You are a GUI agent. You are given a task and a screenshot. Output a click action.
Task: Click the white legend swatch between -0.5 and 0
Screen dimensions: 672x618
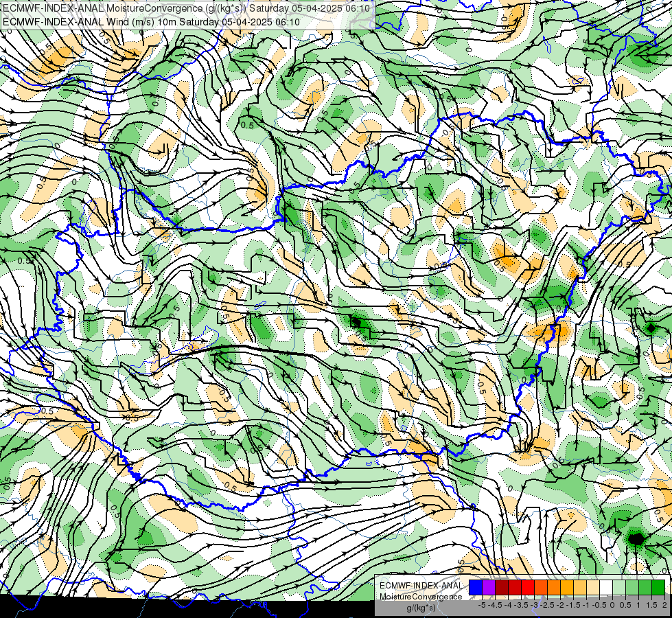click(x=606, y=587)
